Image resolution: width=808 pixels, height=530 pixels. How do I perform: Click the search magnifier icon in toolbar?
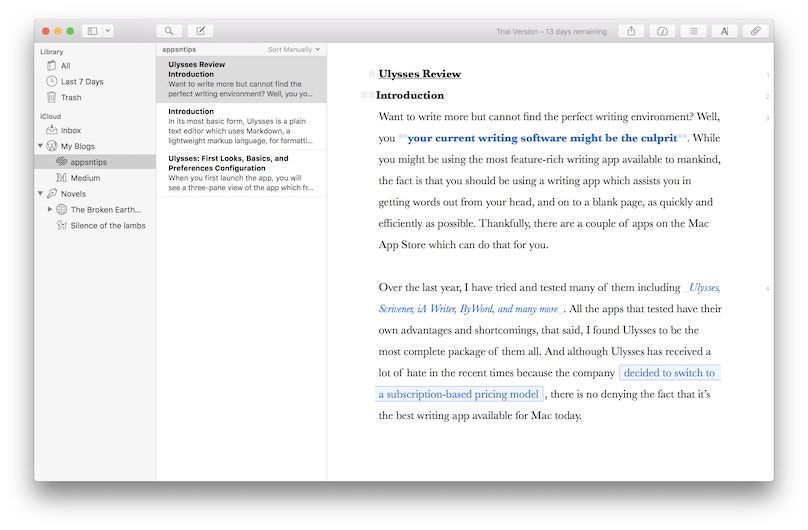point(169,31)
